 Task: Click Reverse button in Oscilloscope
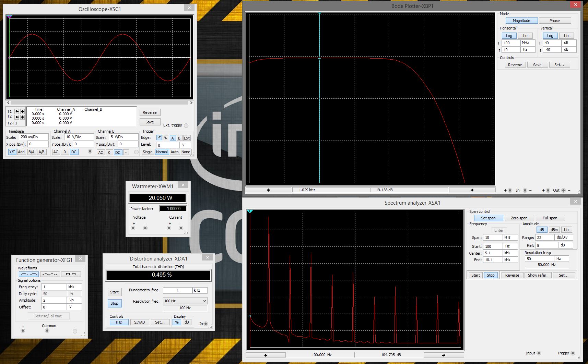150,112
